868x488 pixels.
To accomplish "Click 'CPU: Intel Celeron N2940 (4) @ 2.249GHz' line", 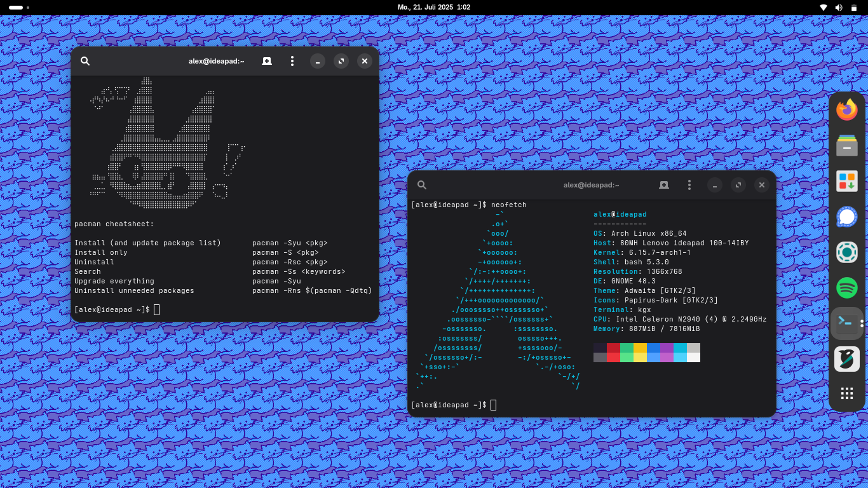I will tap(680, 319).
